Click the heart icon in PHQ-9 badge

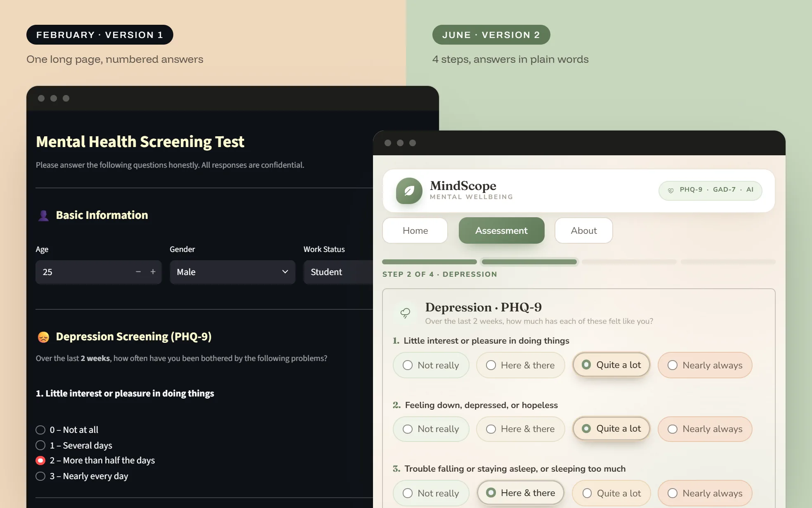[x=670, y=190]
